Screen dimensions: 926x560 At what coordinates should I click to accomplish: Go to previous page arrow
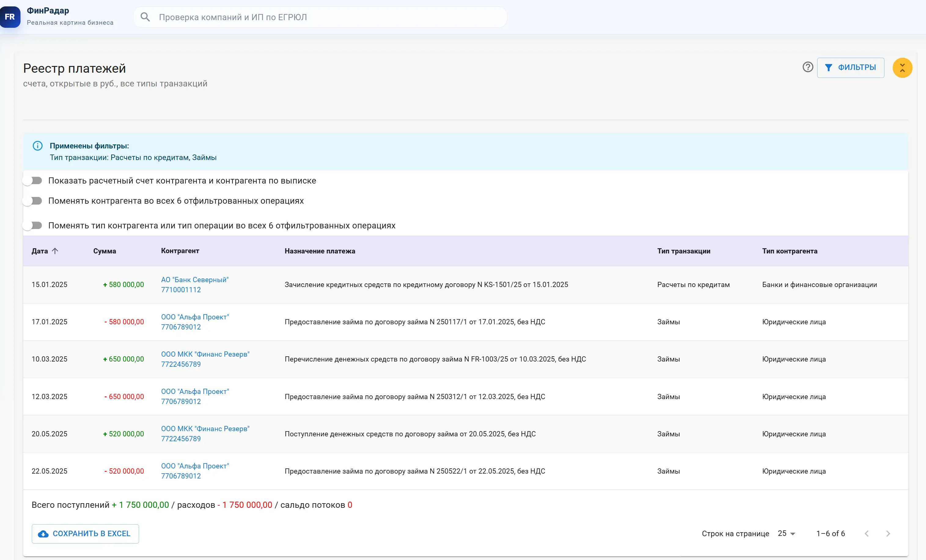[x=866, y=534]
